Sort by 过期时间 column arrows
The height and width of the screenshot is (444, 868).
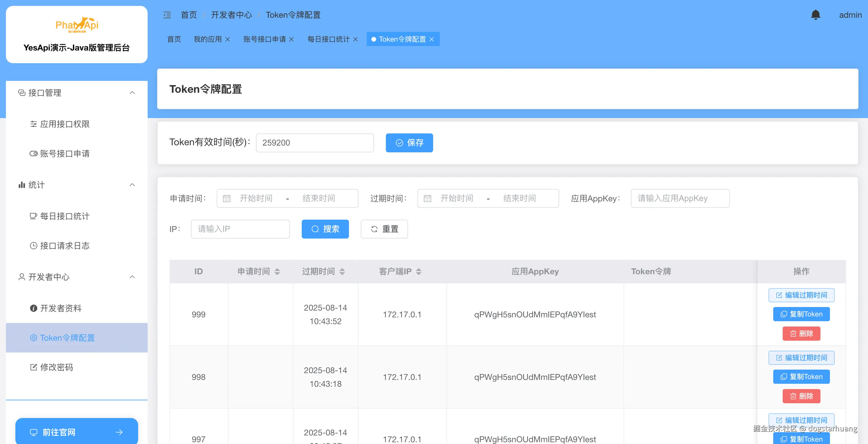coord(342,272)
